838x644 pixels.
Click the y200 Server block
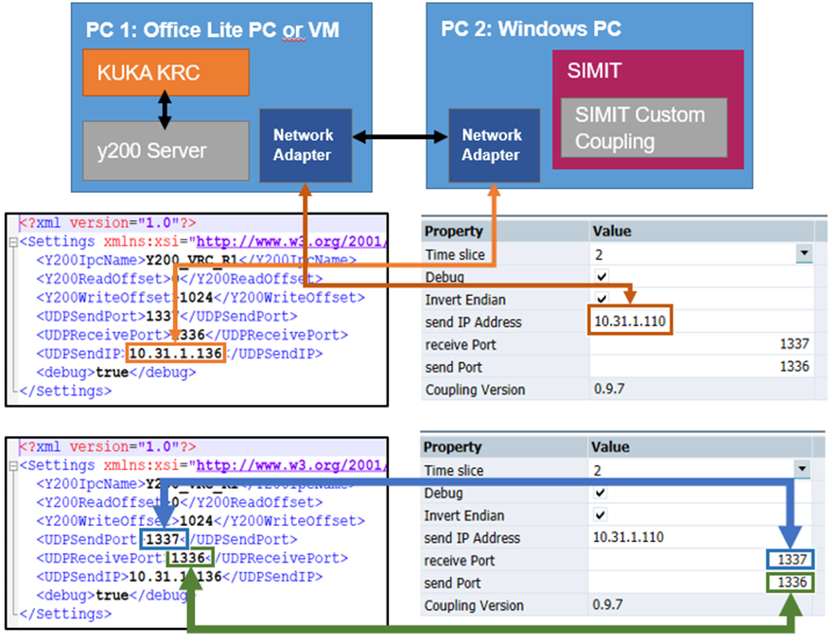click(166, 150)
